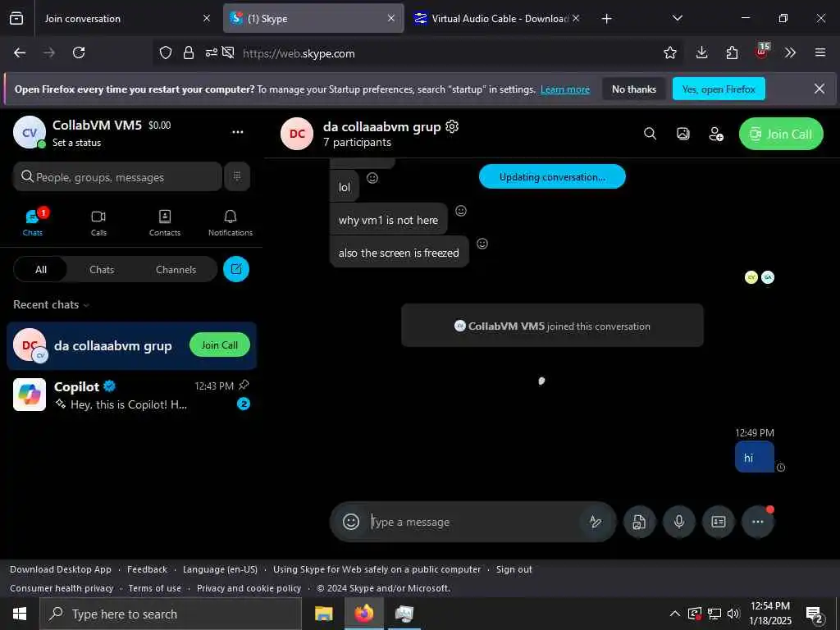
Task: Add participants to the group
Action: [x=716, y=134]
